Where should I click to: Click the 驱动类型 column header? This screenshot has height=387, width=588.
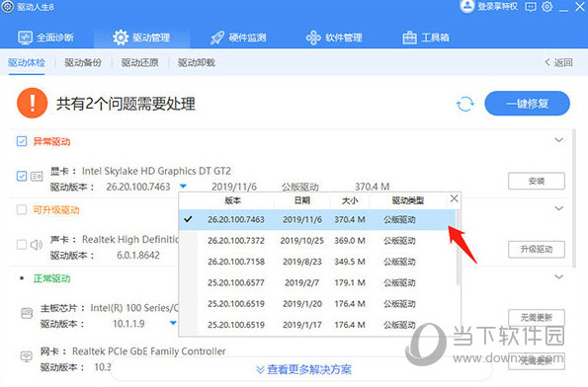click(408, 200)
